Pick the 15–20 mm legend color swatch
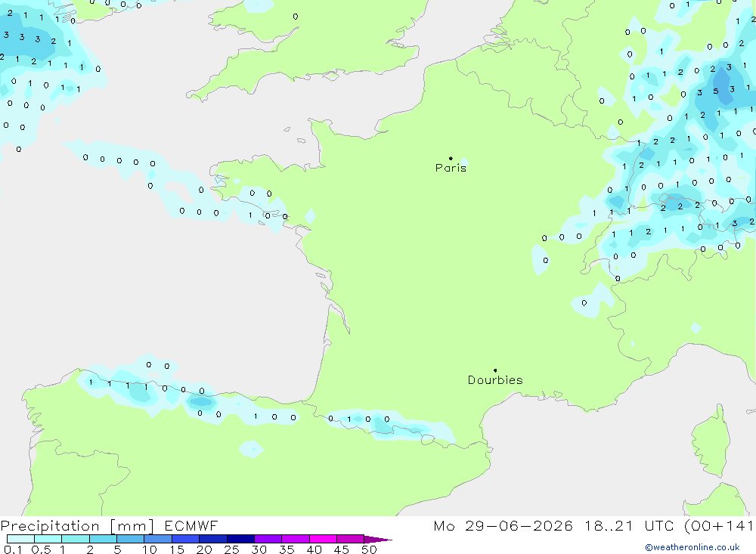This screenshot has height=554, width=756. tap(186, 539)
